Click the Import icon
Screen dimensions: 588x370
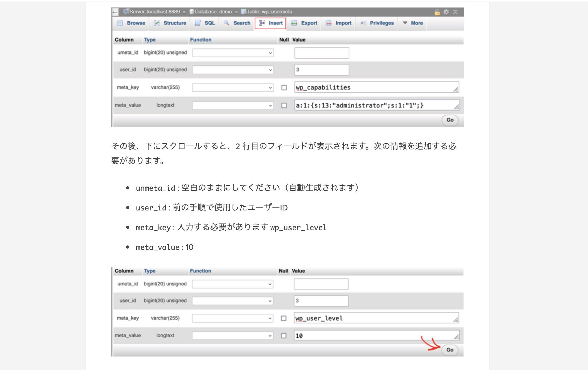pos(329,23)
